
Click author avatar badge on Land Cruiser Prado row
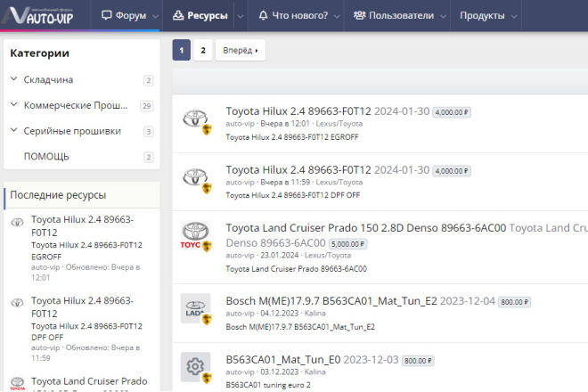click(x=207, y=246)
